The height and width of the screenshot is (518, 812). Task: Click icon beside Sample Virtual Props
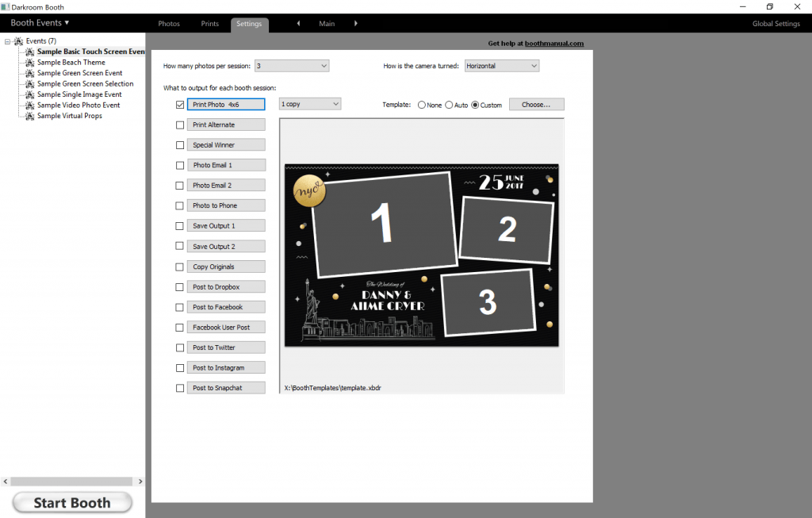point(30,116)
